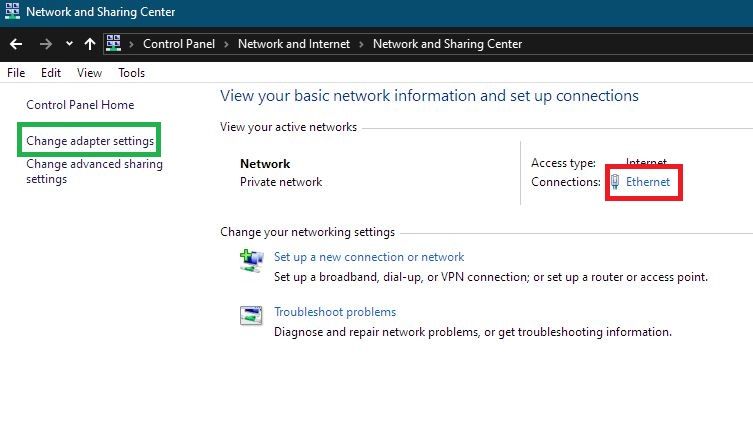
Task: Open Change advanced sharing settings
Action: point(94,171)
